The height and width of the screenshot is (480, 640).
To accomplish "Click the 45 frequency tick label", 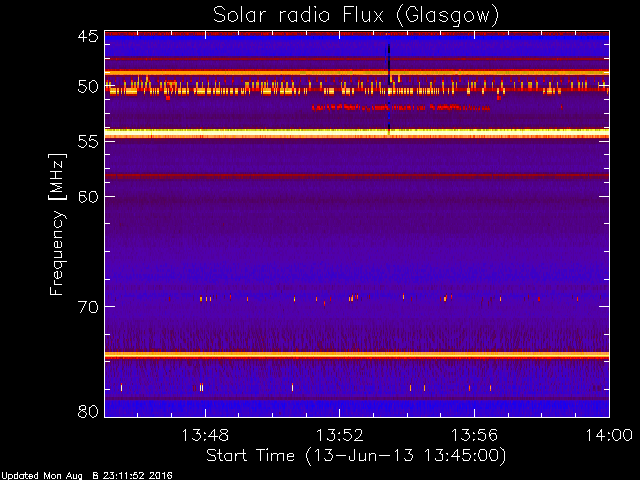I will [88, 36].
